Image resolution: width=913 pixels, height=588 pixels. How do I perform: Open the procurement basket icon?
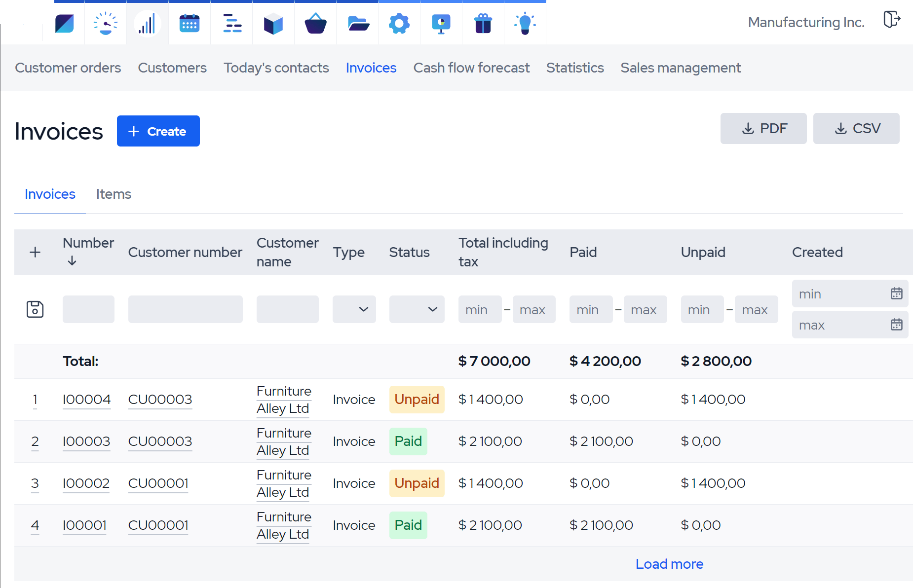315,23
